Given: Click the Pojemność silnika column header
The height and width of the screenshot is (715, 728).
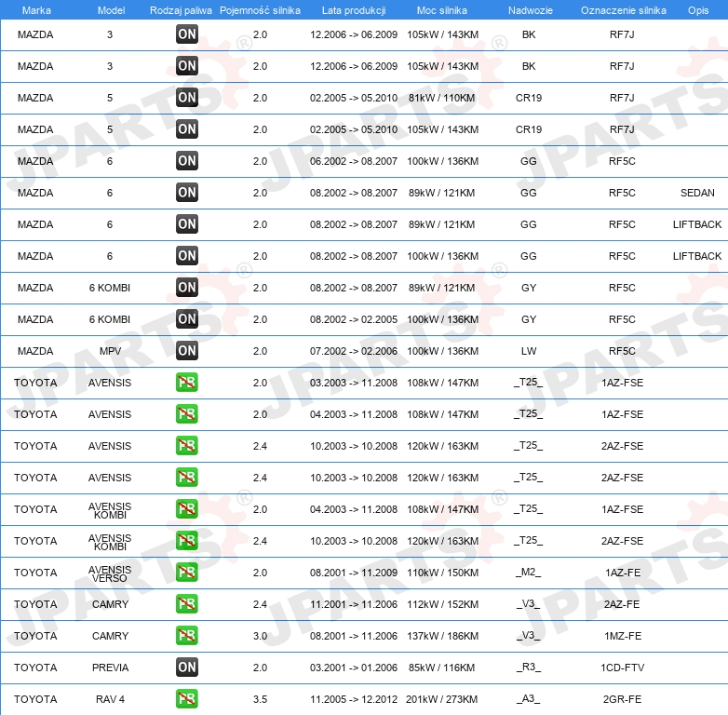Looking at the screenshot, I should (x=260, y=10).
